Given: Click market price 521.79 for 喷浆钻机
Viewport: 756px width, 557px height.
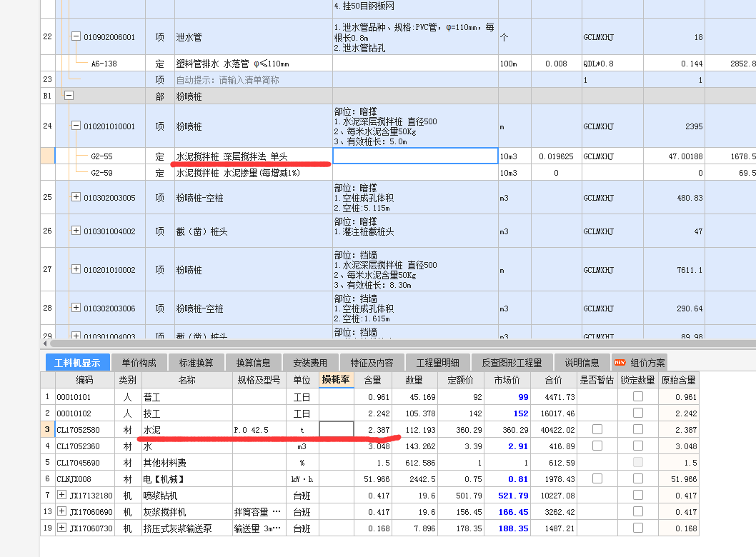Looking at the screenshot, I should (514, 495).
